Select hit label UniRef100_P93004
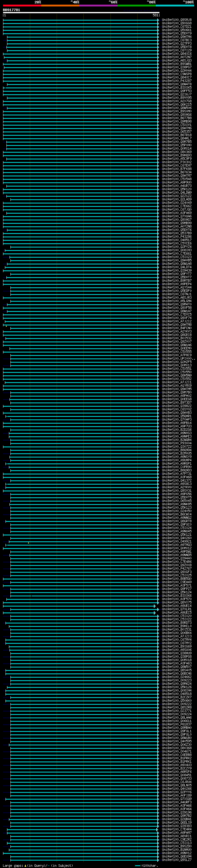This screenshot has width=197, height=868. tap(177, 443)
